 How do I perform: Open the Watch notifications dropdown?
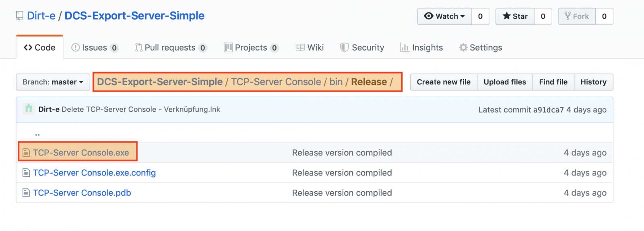[x=444, y=16]
